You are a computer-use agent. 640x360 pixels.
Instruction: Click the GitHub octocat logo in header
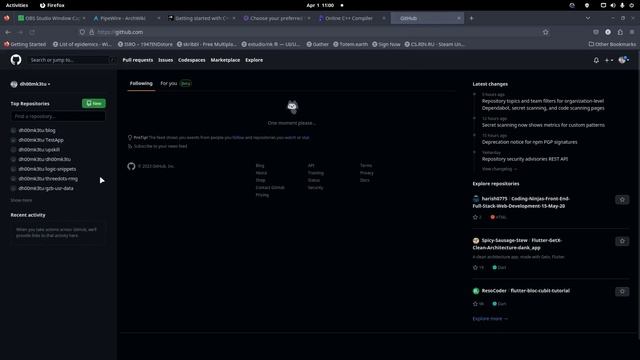pos(16,60)
